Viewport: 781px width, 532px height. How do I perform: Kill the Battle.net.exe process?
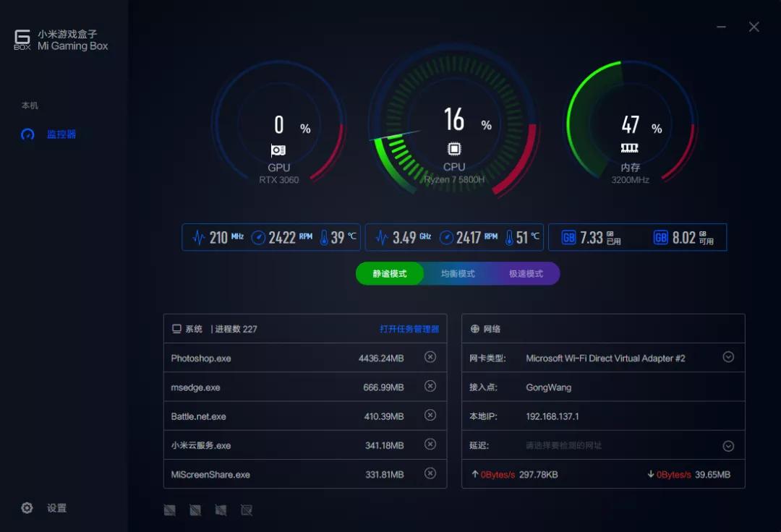[430, 415]
